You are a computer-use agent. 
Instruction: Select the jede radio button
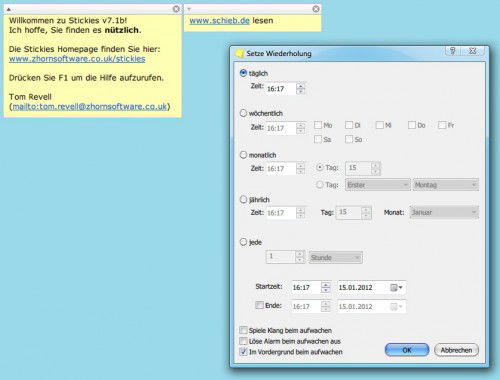click(243, 242)
